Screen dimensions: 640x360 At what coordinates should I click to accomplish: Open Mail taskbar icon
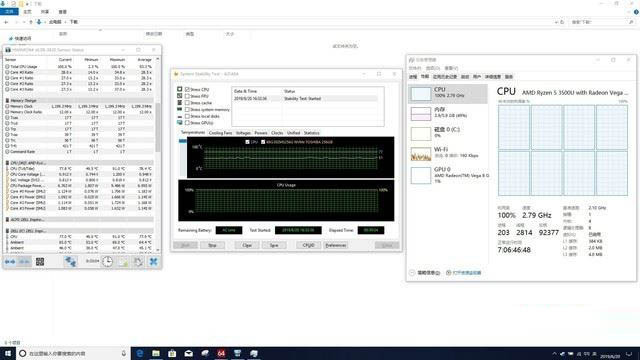click(189, 353)
